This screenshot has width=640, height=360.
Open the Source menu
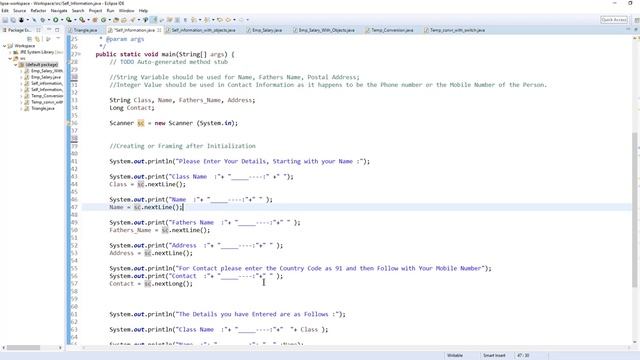[20, 11]
